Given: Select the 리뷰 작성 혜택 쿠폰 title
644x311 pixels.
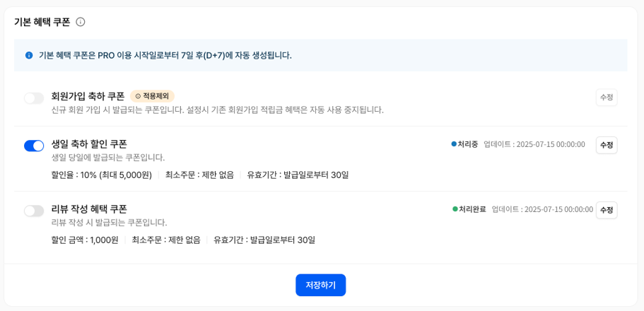Looking at the screenshot, I should [x=89, y=209].
